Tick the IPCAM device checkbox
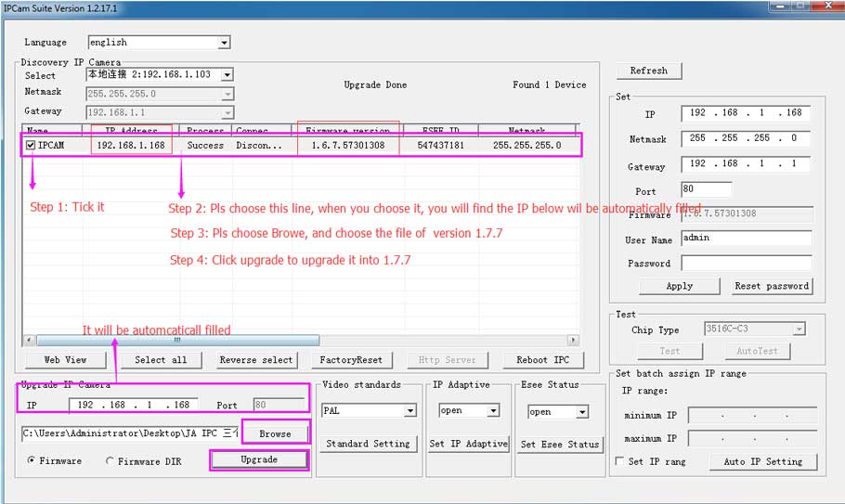The height and width of the screenshot is (504, 845). [x=32, y=146]
